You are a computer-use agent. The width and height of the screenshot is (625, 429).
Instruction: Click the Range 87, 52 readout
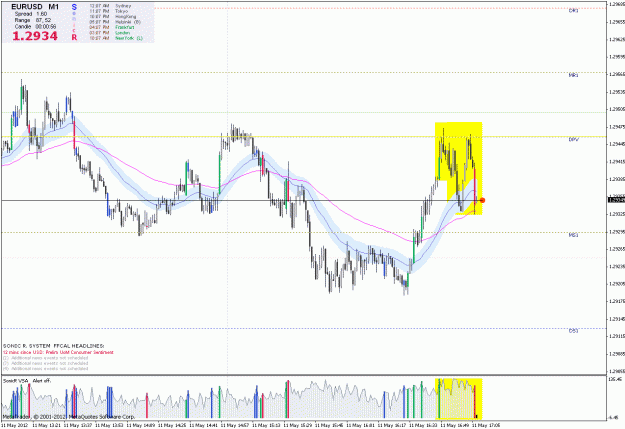[33, 20]
